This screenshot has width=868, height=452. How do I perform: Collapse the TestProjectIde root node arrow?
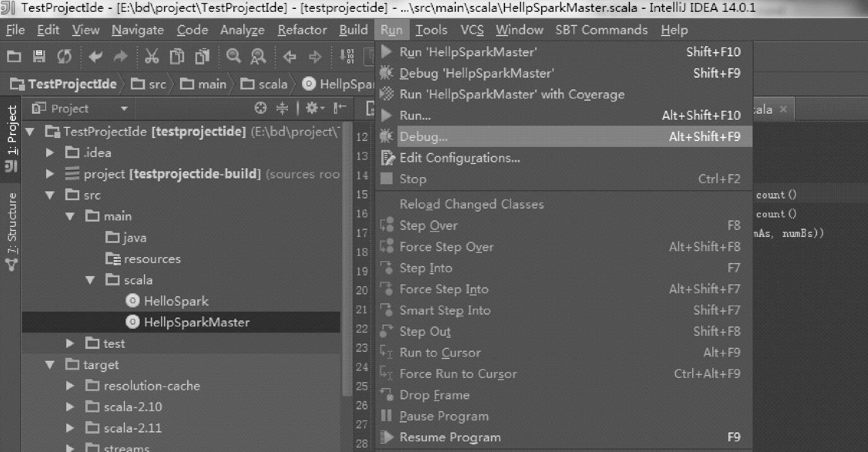tap(30, 132)
